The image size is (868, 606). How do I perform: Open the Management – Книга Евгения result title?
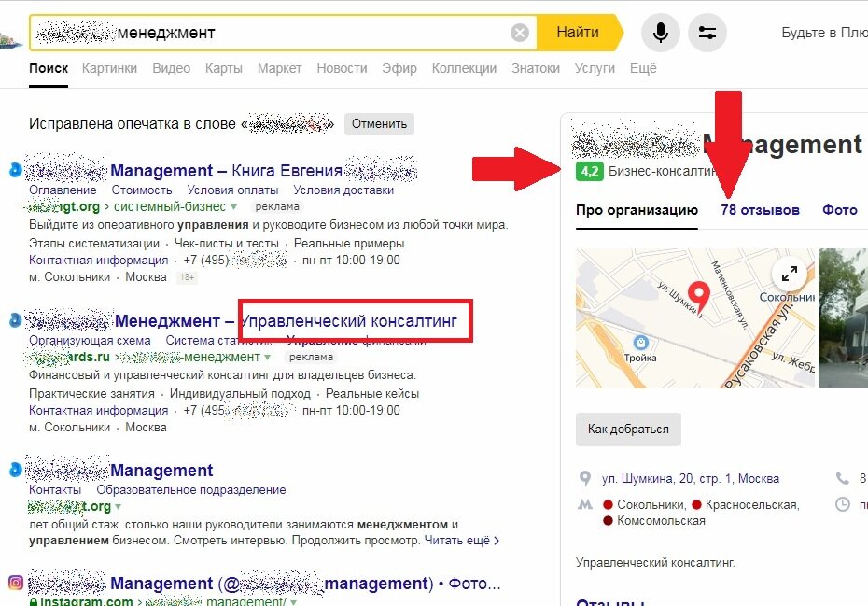coord(221,170)
